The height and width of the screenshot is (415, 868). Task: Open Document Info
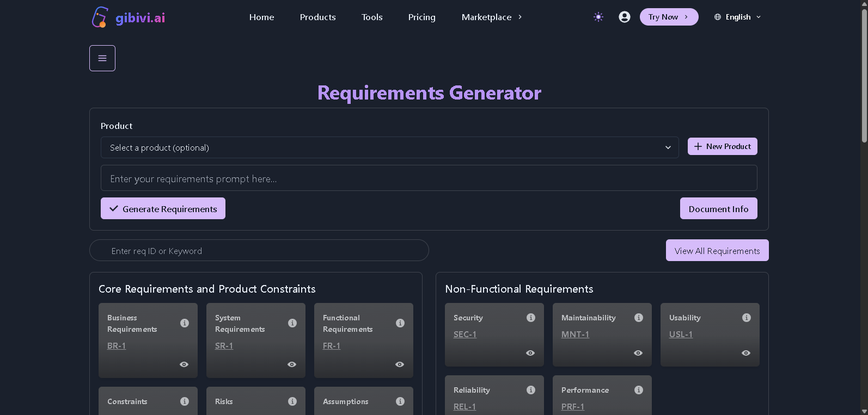tap(719, 208)
